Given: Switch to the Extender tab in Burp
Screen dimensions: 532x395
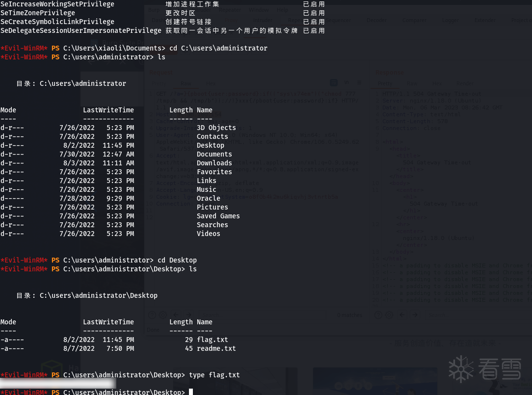Looking at the screenshot, I should pos(485,20).
